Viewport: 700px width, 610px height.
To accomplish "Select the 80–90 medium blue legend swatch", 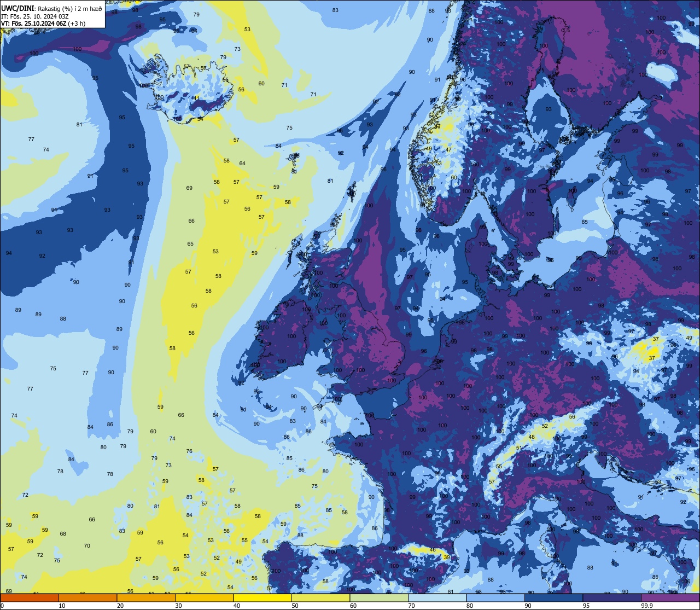I will pyautogui.click(x=495, y=598).
